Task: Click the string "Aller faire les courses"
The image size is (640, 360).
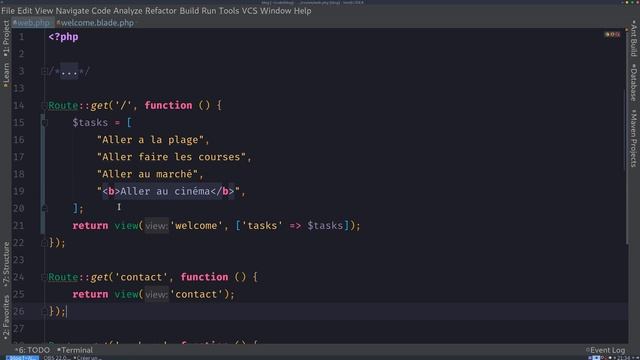Action: pyautogui.click(x=171, y=157)
